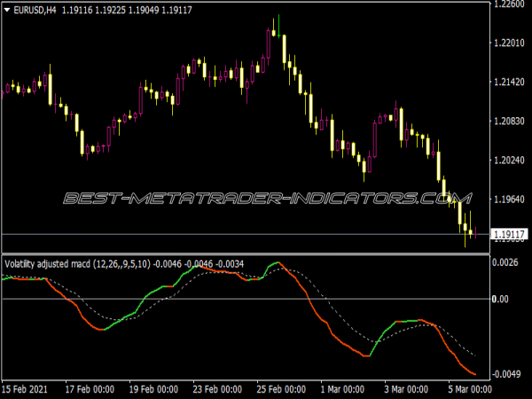Click the current price tag 1.19117
Screen dimensions: 532x399
[509, 234]
